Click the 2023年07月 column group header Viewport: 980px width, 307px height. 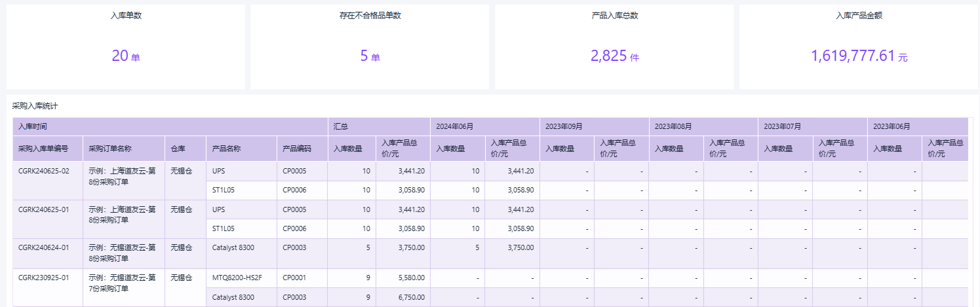tap(813, 126)
